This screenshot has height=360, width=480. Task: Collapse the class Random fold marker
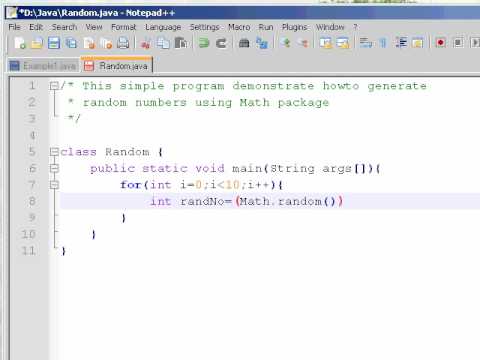tap(54, 152)
